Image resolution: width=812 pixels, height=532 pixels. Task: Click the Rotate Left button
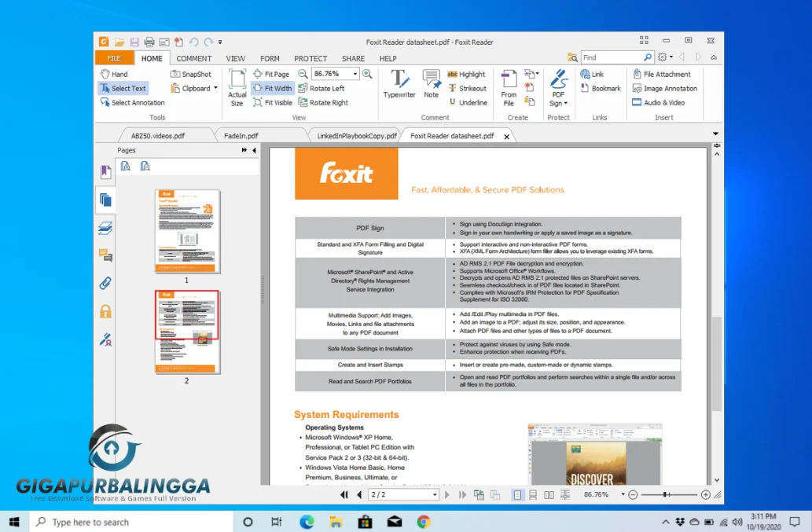point(328,88)
